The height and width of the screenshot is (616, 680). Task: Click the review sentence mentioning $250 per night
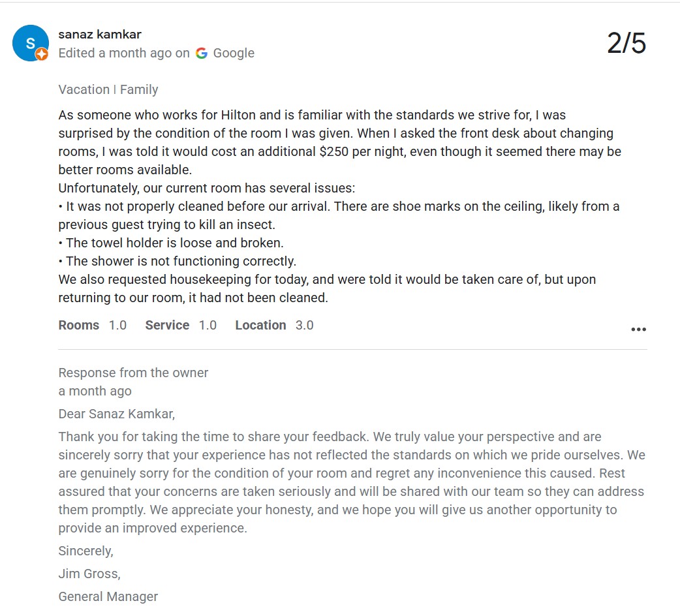(340, 152)
